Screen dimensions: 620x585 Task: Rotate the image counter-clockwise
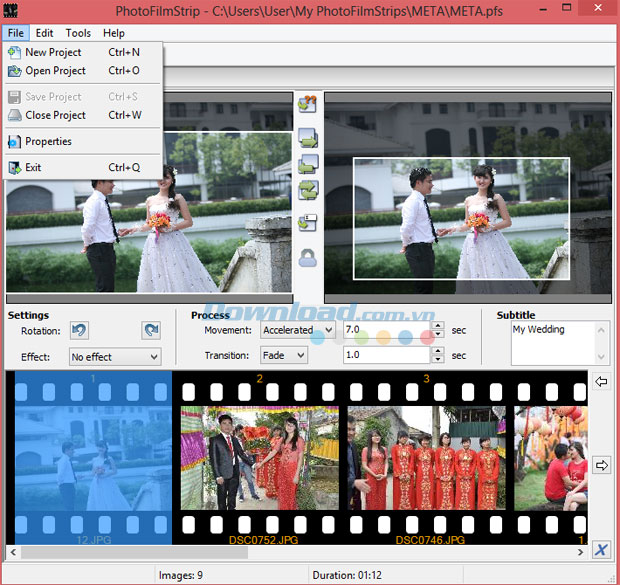(x=80, y=330)
